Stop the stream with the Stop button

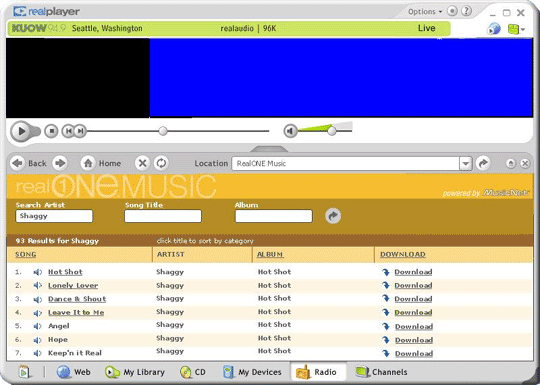click(x=51, y=131)
